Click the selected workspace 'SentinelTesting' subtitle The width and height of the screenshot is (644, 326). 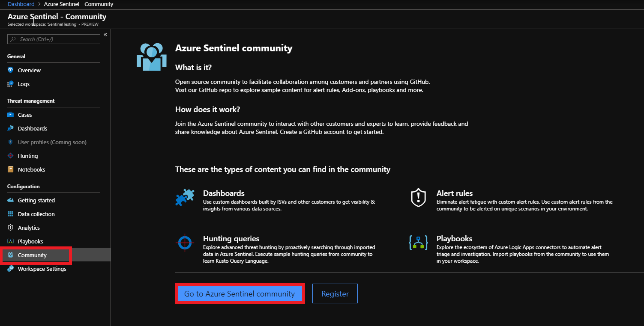(53, 24)
